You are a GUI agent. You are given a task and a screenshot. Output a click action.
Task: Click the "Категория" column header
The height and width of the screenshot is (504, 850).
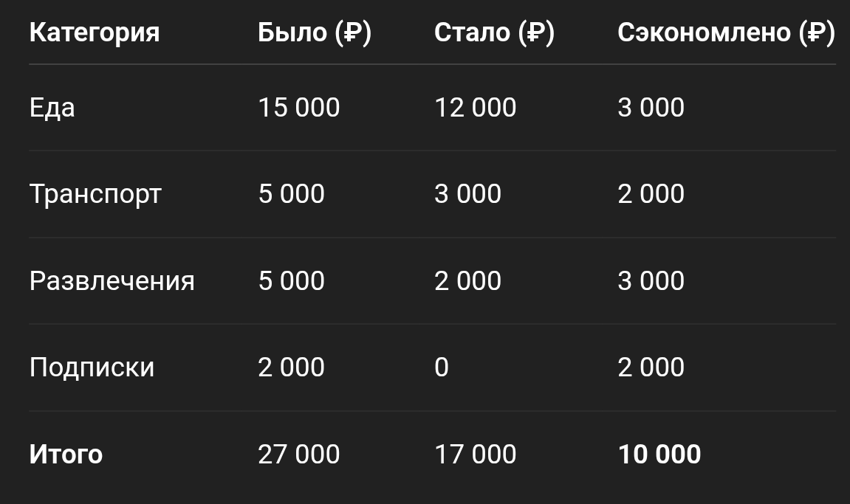(95, 32)
